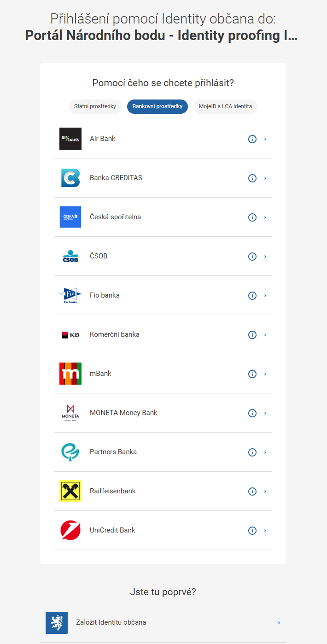327x644 pixels.
Task: Switch to MojeID a I.CA identita tab
Action: coord(225,106)
